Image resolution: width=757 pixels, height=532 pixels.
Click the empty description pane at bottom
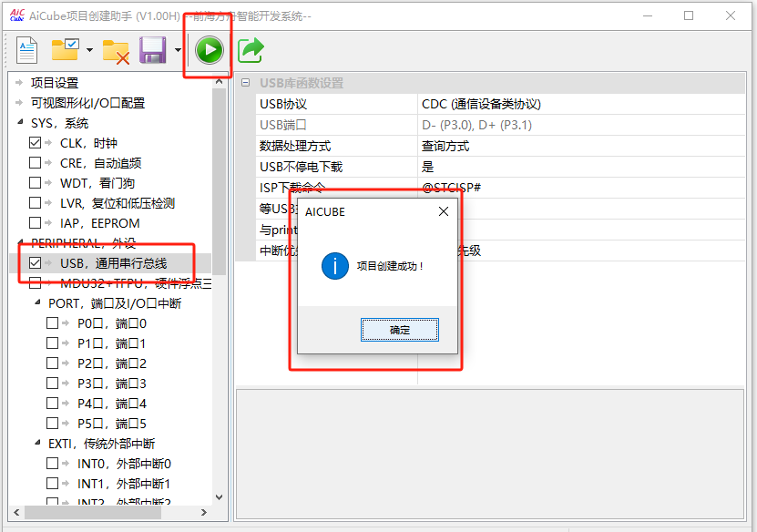(x=489, y=454)
